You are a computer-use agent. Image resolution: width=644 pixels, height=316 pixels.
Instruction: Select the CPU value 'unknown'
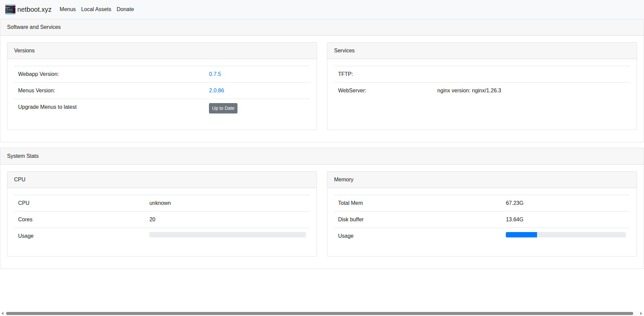pyautogui.click(x=160, y=203)
